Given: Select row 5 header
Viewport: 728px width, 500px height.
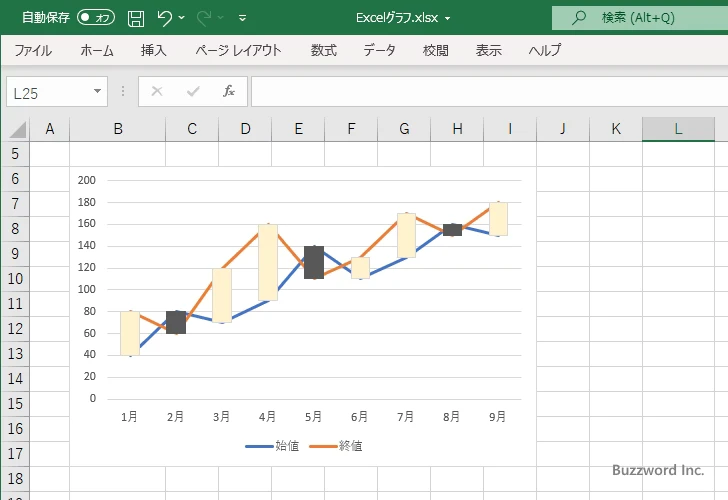Looking at the screenshot, I should click(15, 154).
